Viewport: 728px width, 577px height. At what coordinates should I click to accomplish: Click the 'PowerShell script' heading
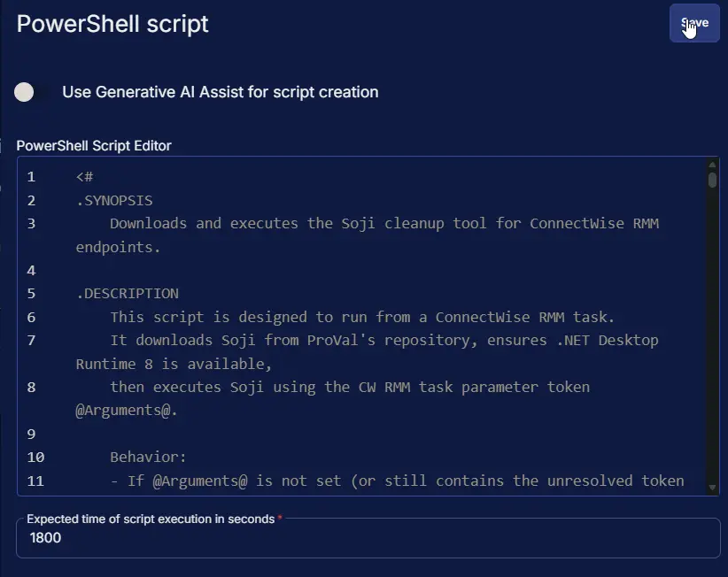112,24
